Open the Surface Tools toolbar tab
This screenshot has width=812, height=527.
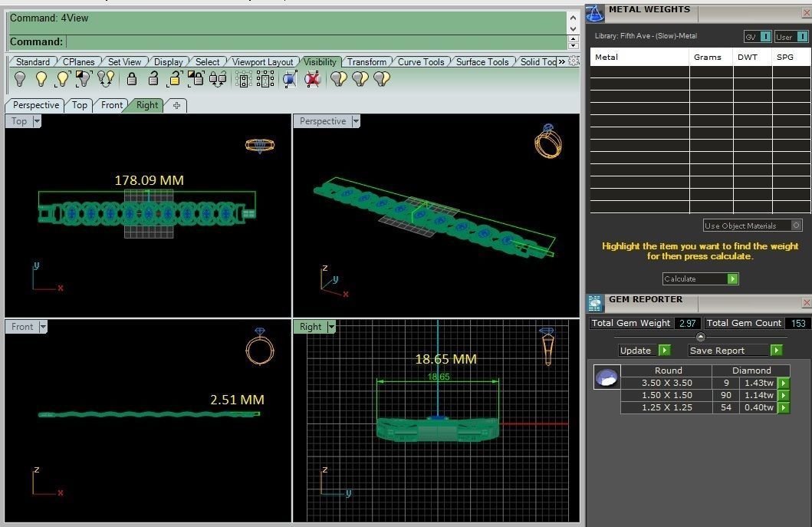coord(482,61)
